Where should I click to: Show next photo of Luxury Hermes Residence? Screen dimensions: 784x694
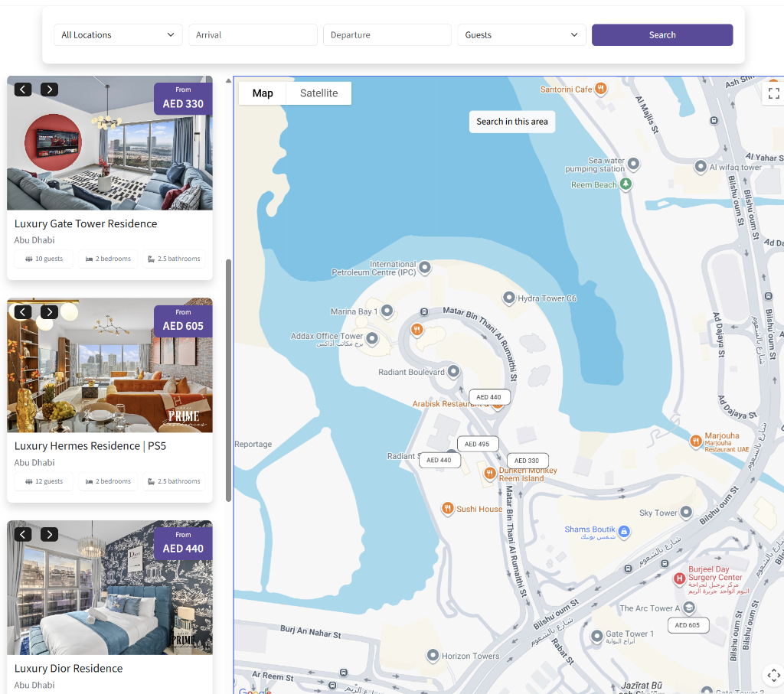tap(49, 312)
